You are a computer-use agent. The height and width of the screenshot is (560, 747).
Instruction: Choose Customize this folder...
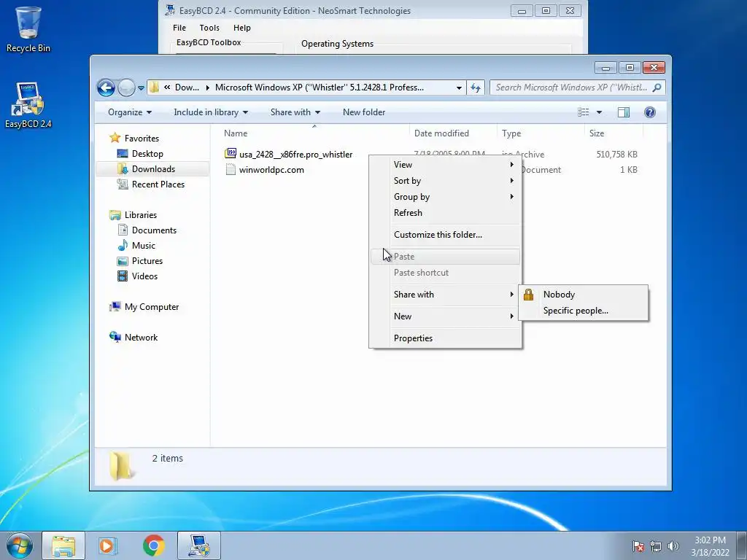click(445, 235)
